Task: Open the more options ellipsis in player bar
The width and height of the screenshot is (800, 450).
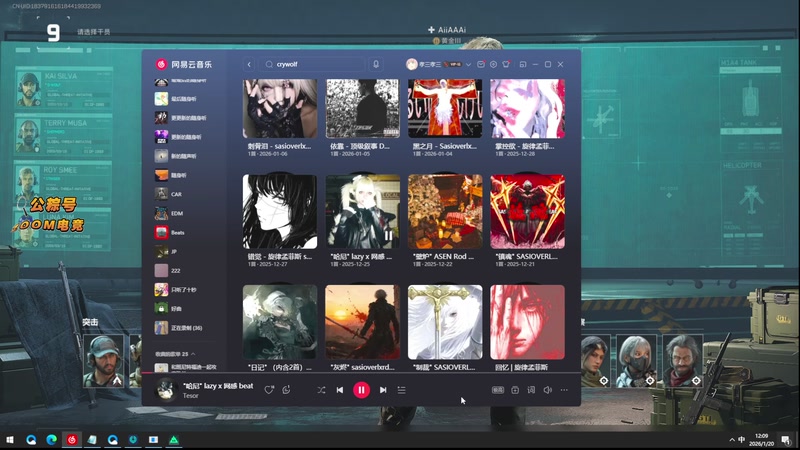Action: (564, 390)
